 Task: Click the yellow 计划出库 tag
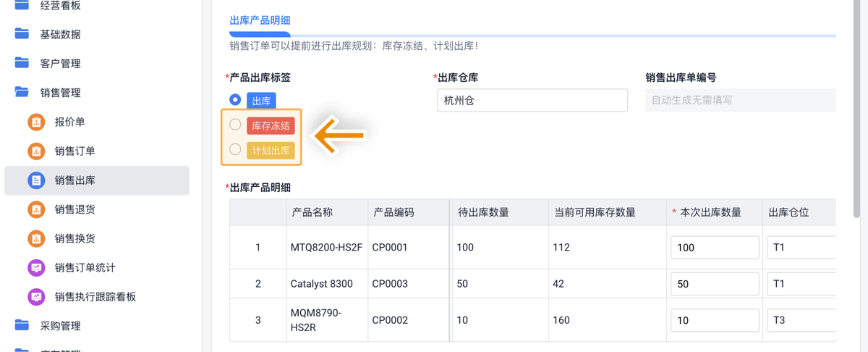pyautogui.click(x=271, y=151)
